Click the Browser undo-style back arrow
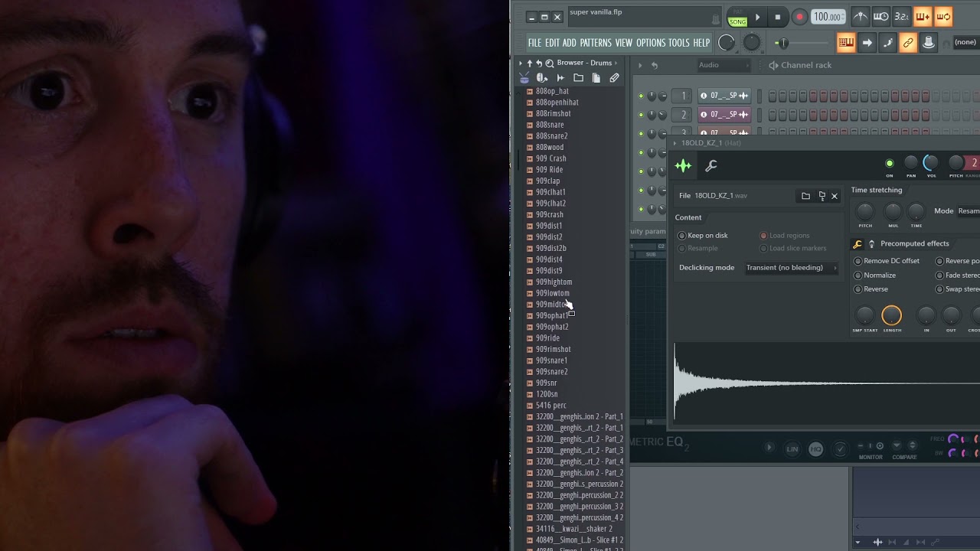The image size is (980, 551). (x=539, y=63)
